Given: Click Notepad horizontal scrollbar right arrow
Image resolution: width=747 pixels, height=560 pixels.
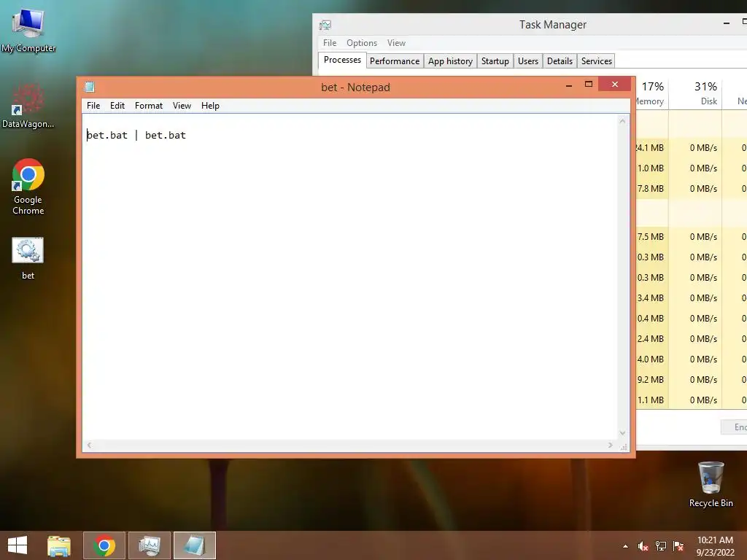Looking at the screenshot, I should pyautogui.click(x=611, y=446).
